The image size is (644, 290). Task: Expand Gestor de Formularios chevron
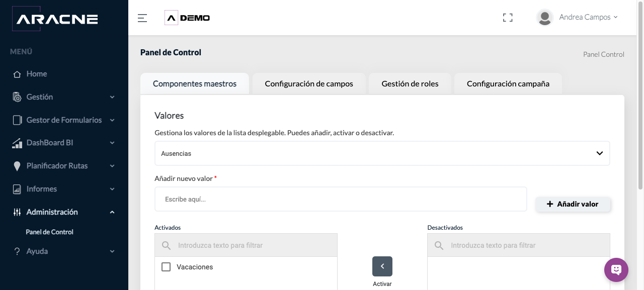[112, 120]
